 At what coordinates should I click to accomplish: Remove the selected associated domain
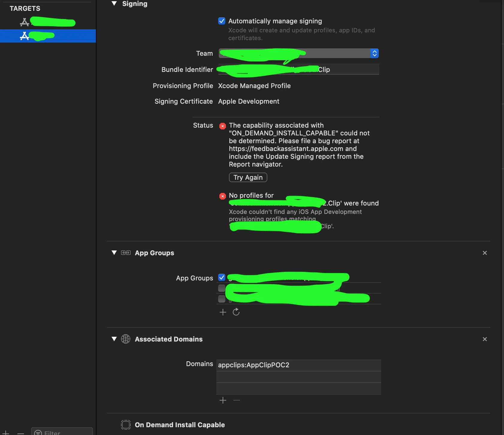click(x=237, y=400)
